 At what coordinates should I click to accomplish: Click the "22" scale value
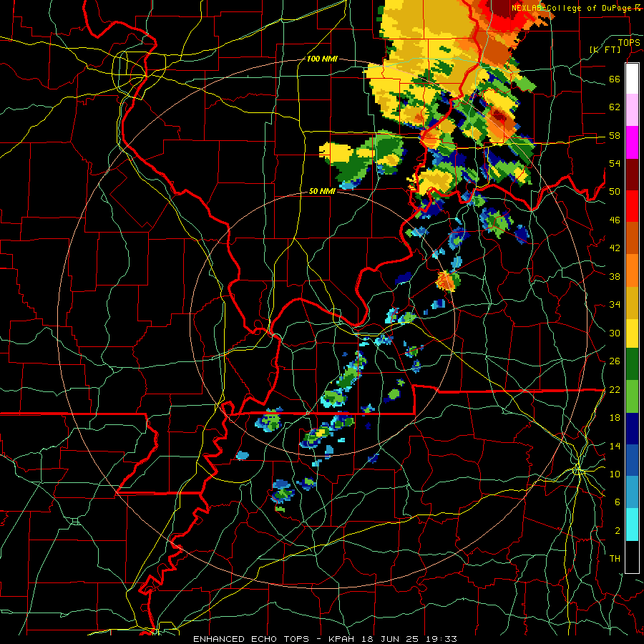[x=615, y=389]
